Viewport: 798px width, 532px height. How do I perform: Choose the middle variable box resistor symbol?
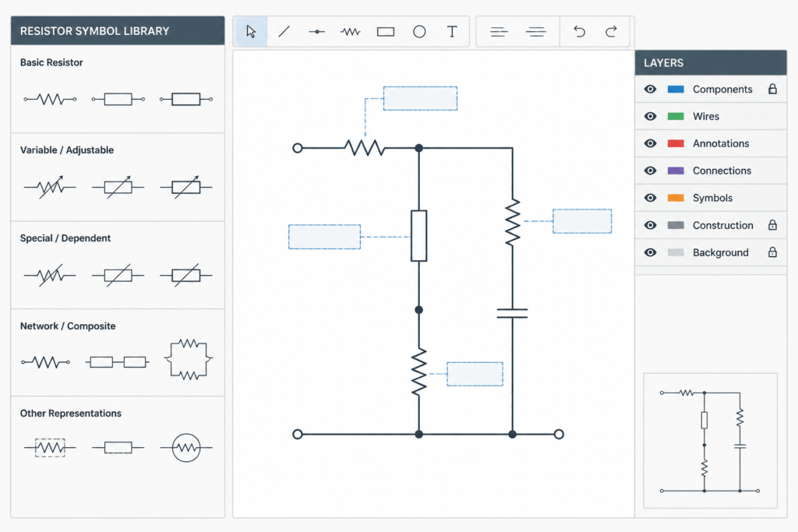[x=118, y=187]
